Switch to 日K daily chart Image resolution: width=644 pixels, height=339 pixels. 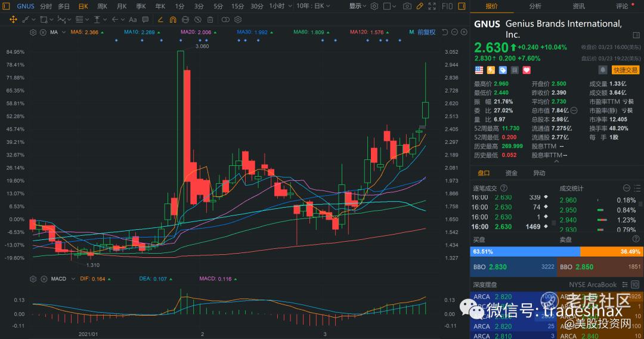[83, 6]
